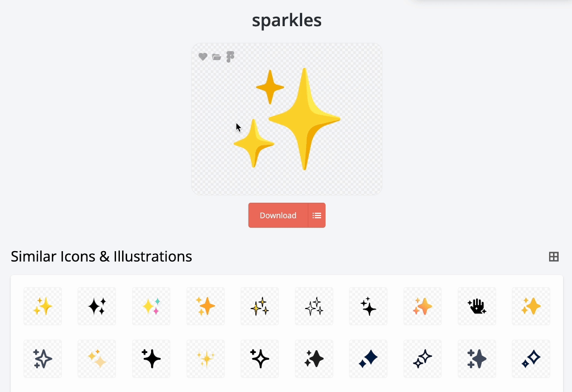Click the folder collection icon
572x392 pixels.
coord(216,57)
